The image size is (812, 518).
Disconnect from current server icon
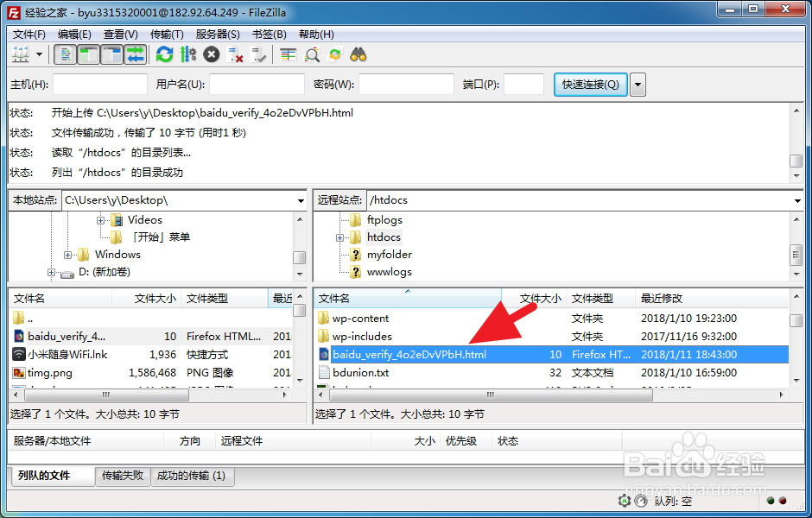(x=235, y=54)
